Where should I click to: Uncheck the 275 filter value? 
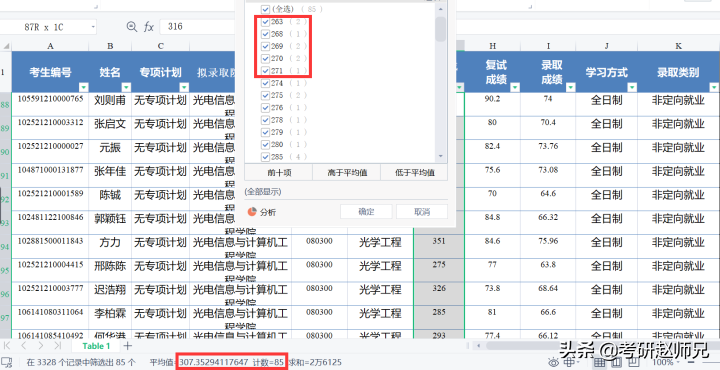click(265, 95)
